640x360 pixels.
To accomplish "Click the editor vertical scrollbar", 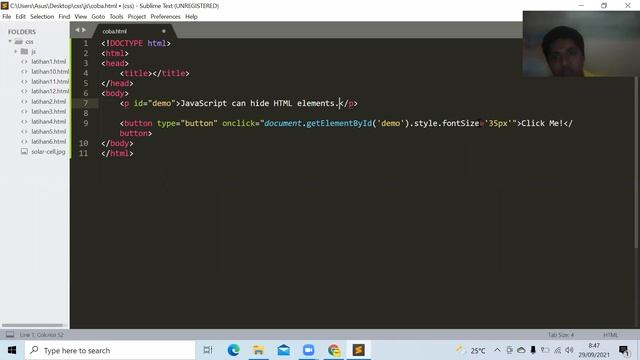I will tap(636, 161).
